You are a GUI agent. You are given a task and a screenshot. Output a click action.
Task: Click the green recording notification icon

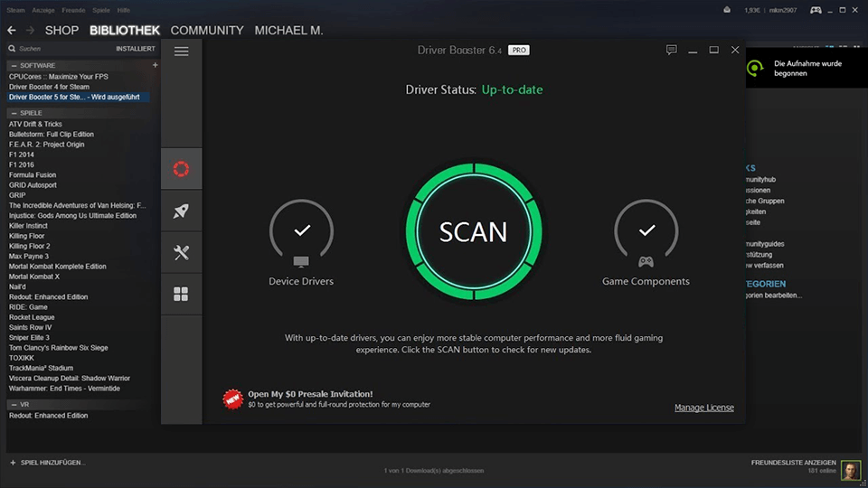(755, 68)
